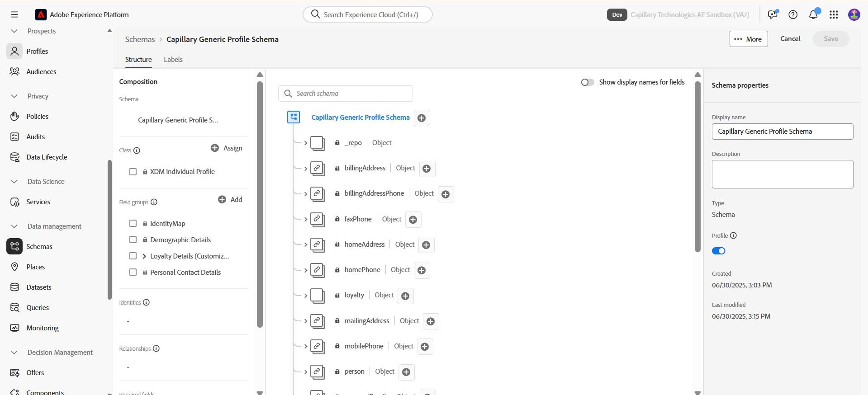Check the Loyalty Details field group checkbox
The height and width of the screenshot is (395, 868).
[133, 256]
